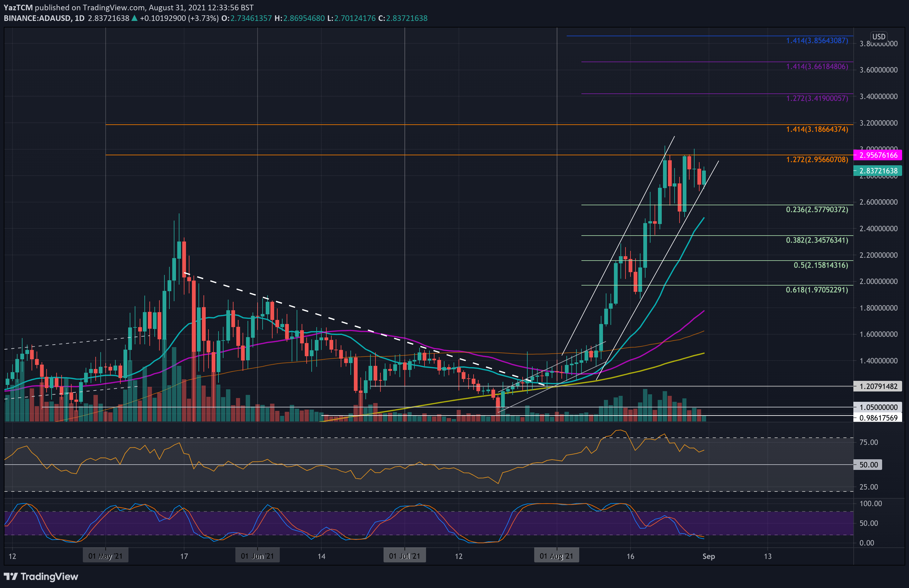Click the 0.382(2.34576341) retracement label
Viewport: 909px width, 588px height.
(x=817, y=240)
